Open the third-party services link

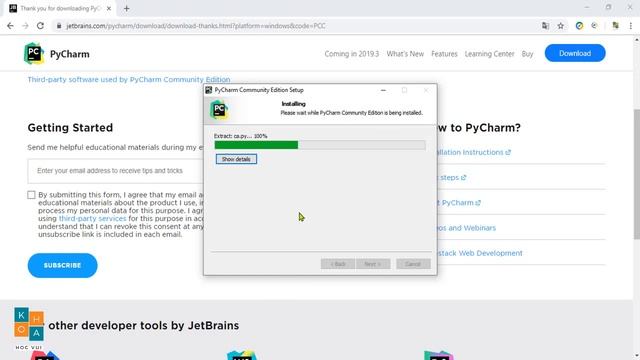coord(92,218)
